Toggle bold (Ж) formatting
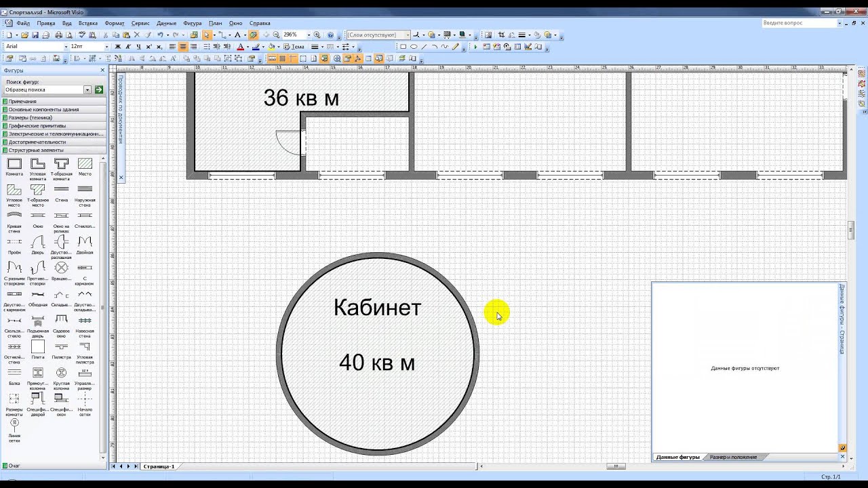 [x=118, y=47]
